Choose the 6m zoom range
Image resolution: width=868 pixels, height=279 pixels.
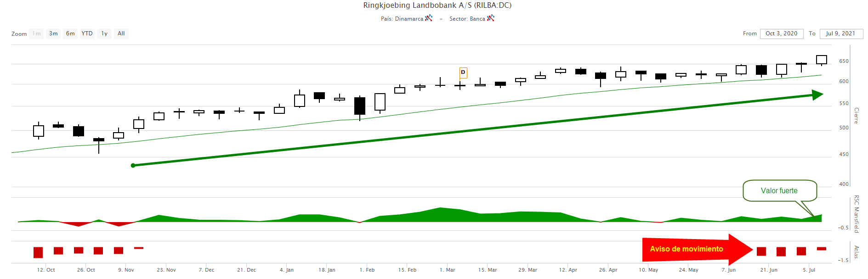tap(70, 33)
